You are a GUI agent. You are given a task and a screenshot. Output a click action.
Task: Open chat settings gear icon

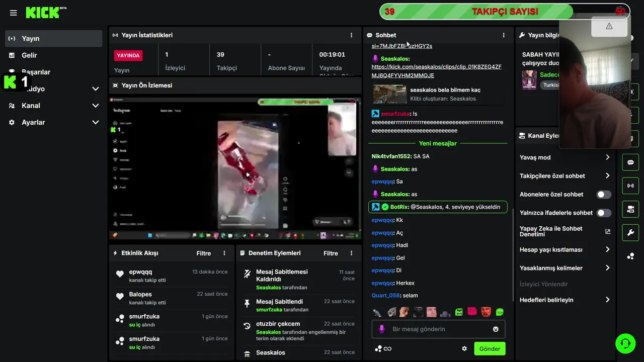464,348
